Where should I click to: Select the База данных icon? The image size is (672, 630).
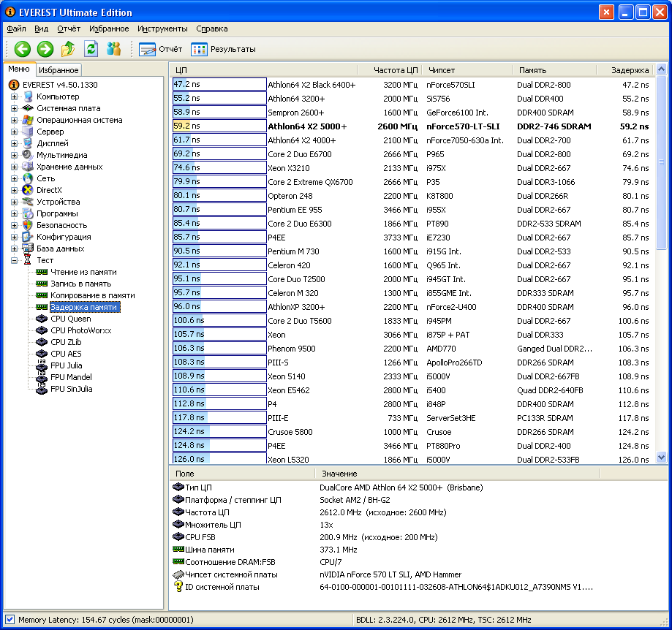coord(28,248)
